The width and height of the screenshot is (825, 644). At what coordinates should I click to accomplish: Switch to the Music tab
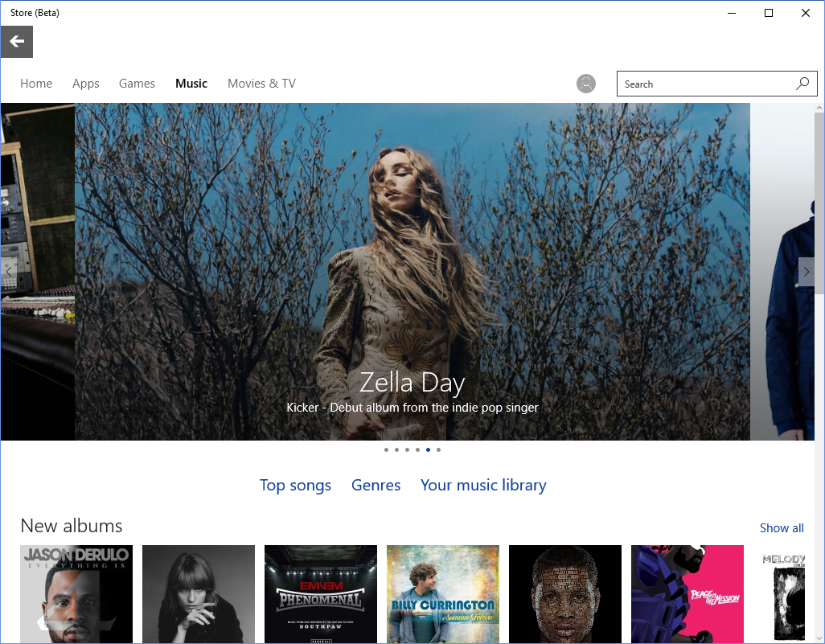click(x=191, y=83)
